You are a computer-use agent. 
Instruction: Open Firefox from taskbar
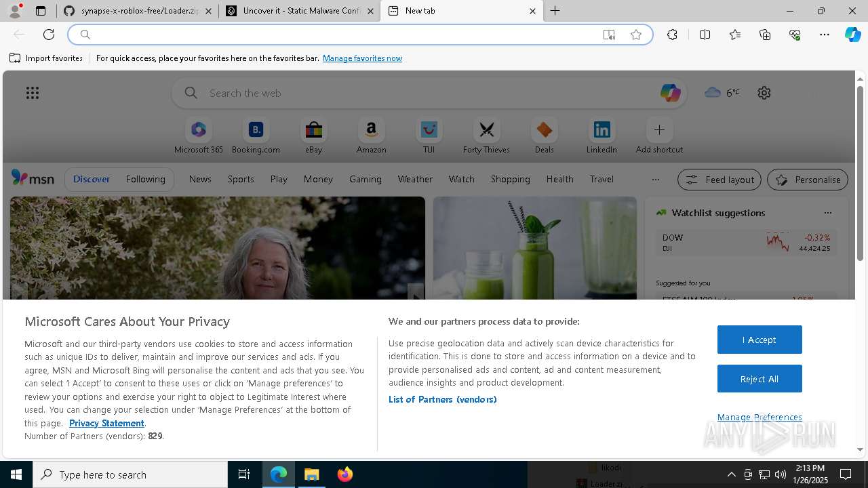point(345,474)
